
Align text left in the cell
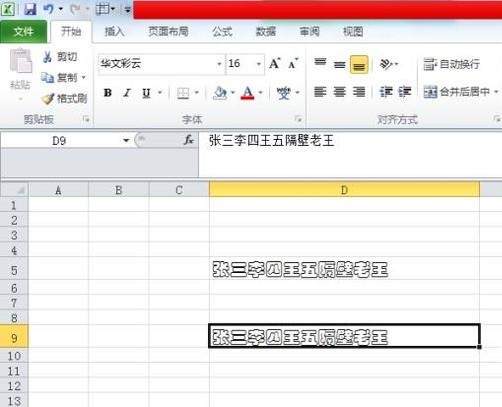[x=320, y=92]
